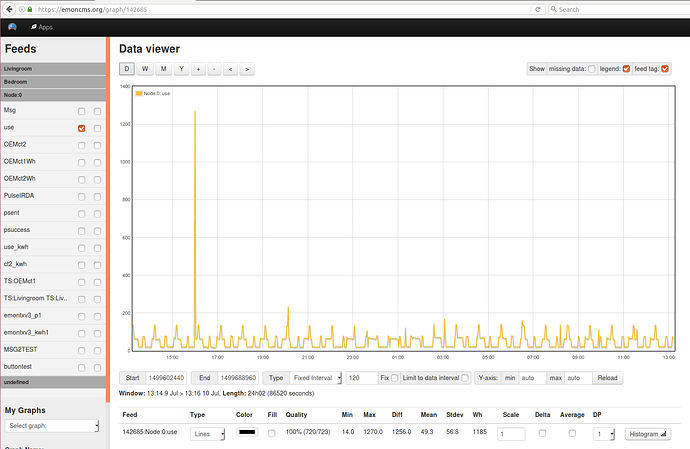The height and width of the screenshot is (449, 690).
Task: Toggle the feed tag checkbox
Action: point(665,69)
